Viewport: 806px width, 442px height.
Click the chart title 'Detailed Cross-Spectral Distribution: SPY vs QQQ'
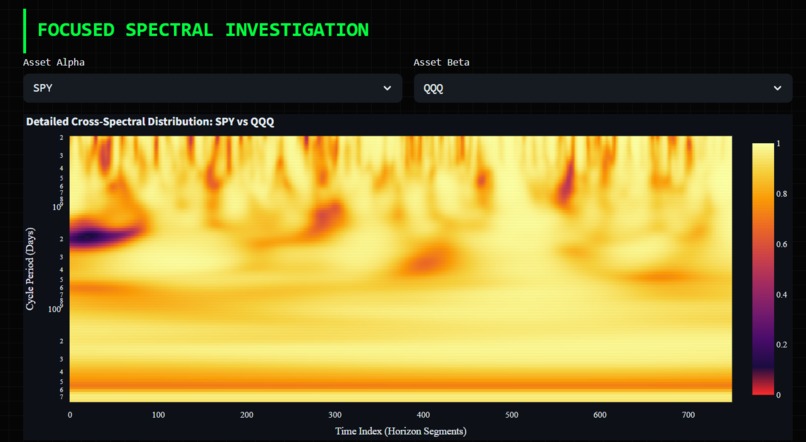(x=150, y=122)
